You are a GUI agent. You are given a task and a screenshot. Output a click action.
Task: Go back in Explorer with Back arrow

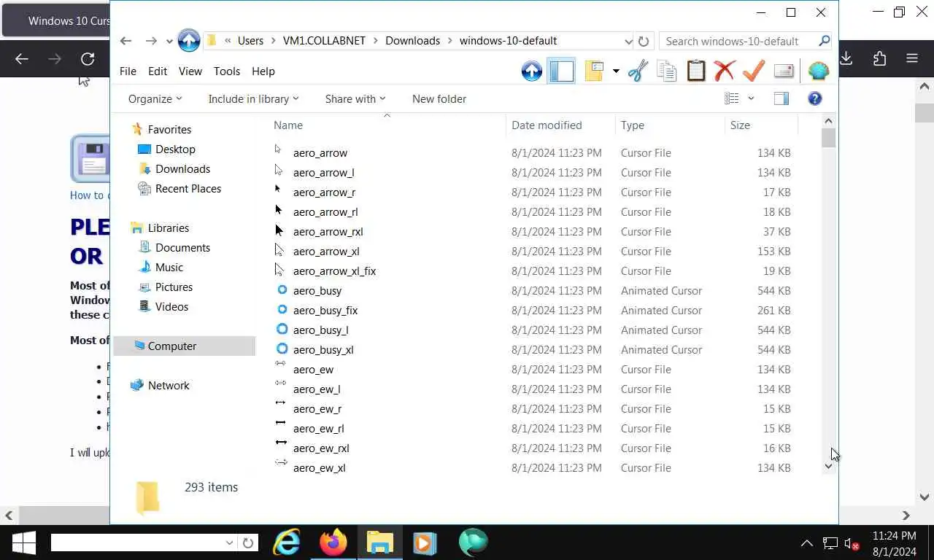(126, 41)
